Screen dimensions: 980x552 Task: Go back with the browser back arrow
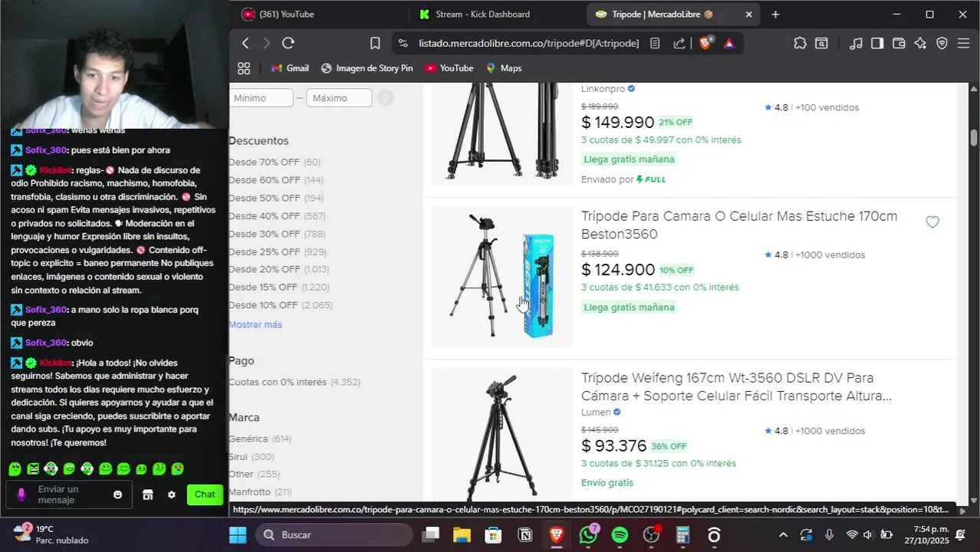click(245, 44)
